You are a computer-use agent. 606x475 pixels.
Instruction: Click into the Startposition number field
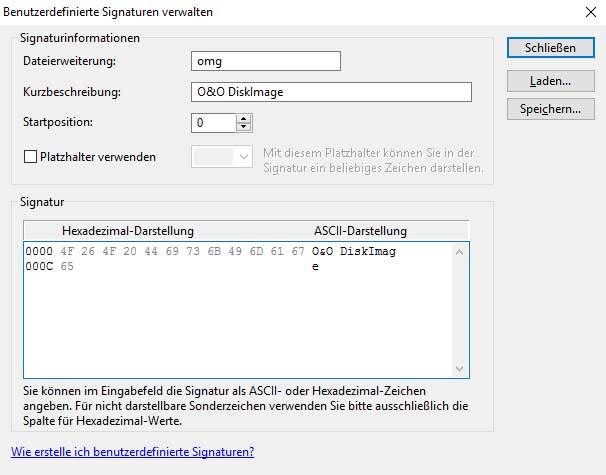click(213, 123)
